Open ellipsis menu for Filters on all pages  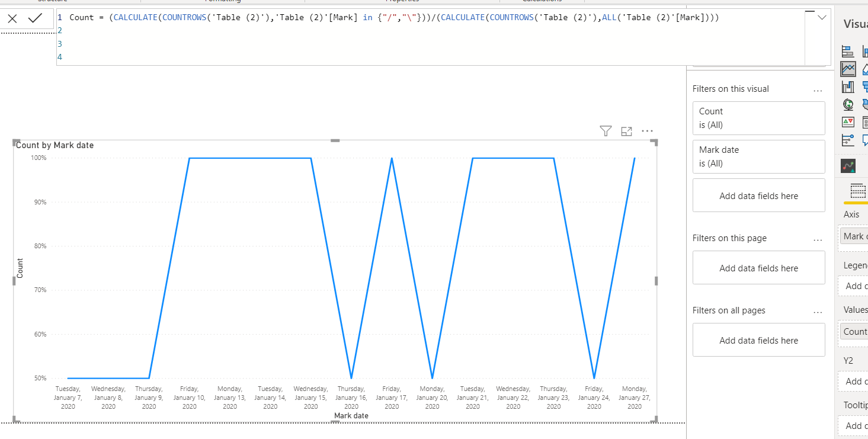click(x=818, y=311)
